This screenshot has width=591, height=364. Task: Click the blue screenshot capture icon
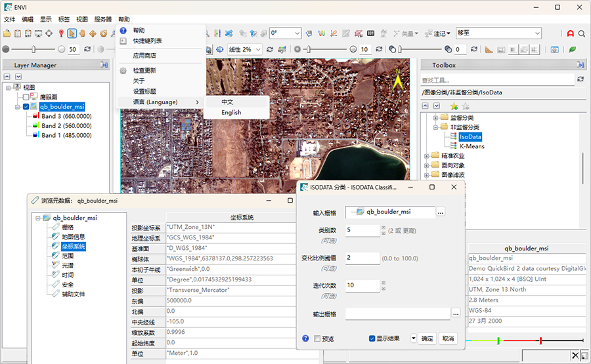click(x=554, y=49)
